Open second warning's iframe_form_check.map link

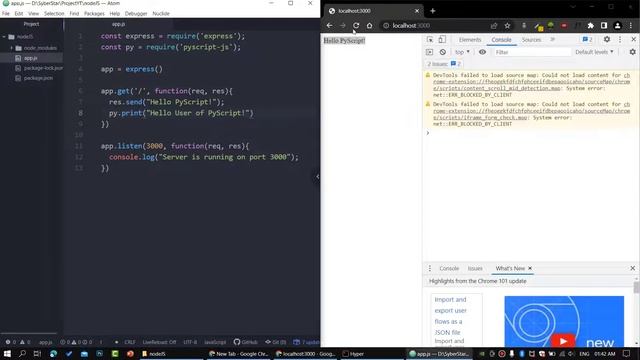pyautogui.click(x=531, y=111)
